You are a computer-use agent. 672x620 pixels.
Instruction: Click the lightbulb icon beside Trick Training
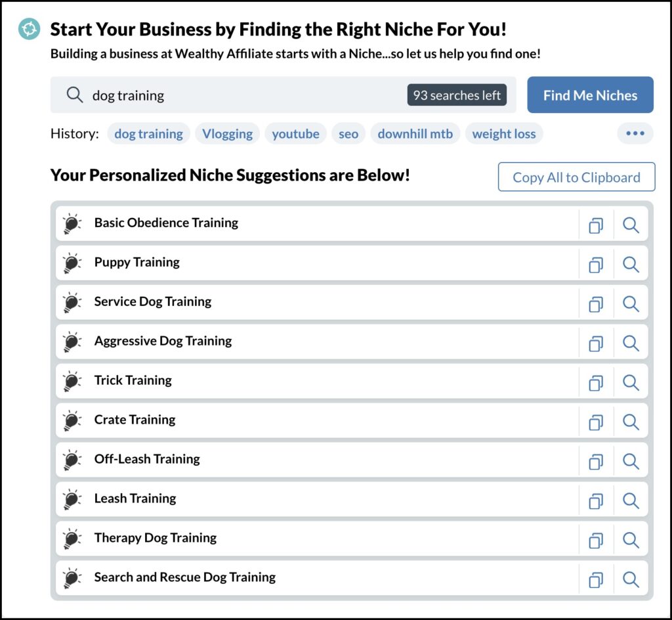(72, 381)
